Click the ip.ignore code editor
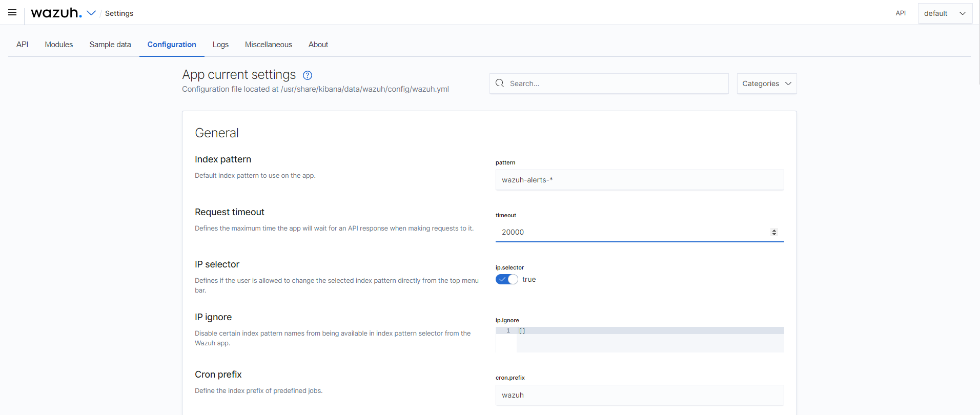The height and width of the screenshot is (415, 980). (x=640, y=340)
